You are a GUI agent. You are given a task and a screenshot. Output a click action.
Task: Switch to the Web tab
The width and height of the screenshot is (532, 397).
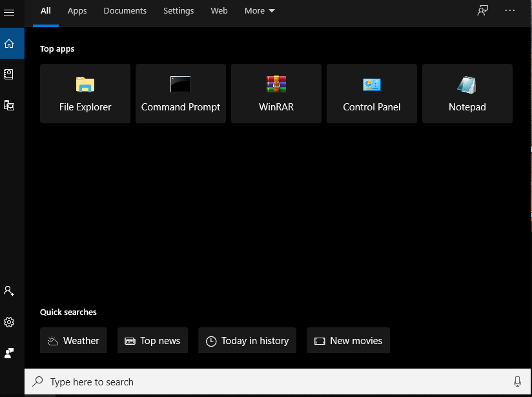pos(219,10)
